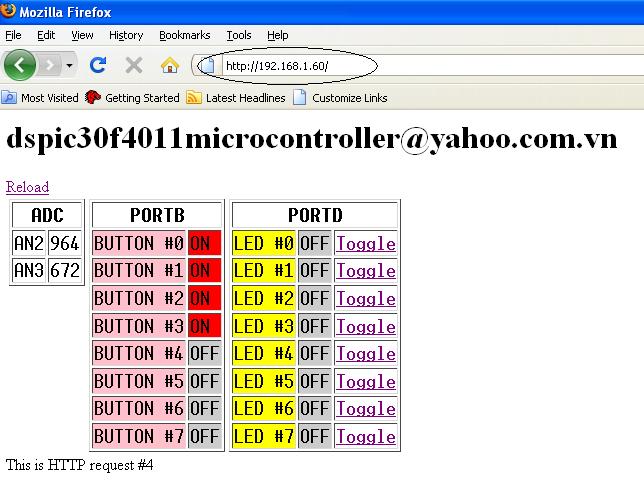
Task: Click the BUTTON #0 label cell
Action: [x=139, y=243]
